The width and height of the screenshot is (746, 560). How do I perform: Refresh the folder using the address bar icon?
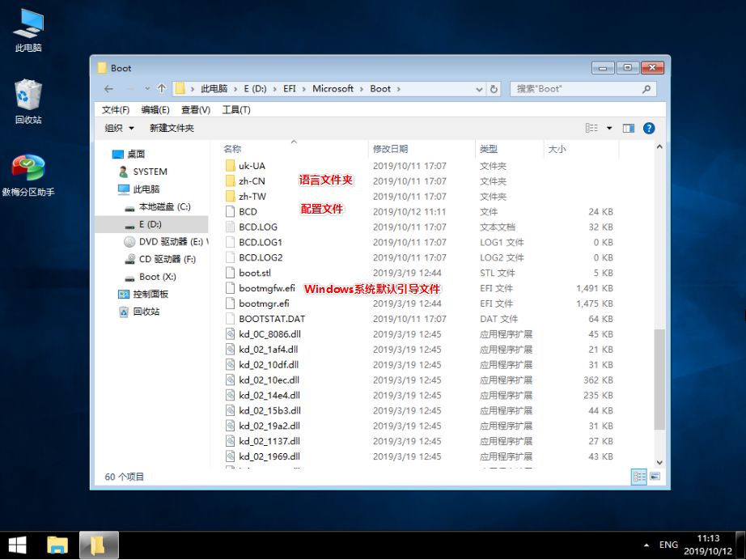494,89
